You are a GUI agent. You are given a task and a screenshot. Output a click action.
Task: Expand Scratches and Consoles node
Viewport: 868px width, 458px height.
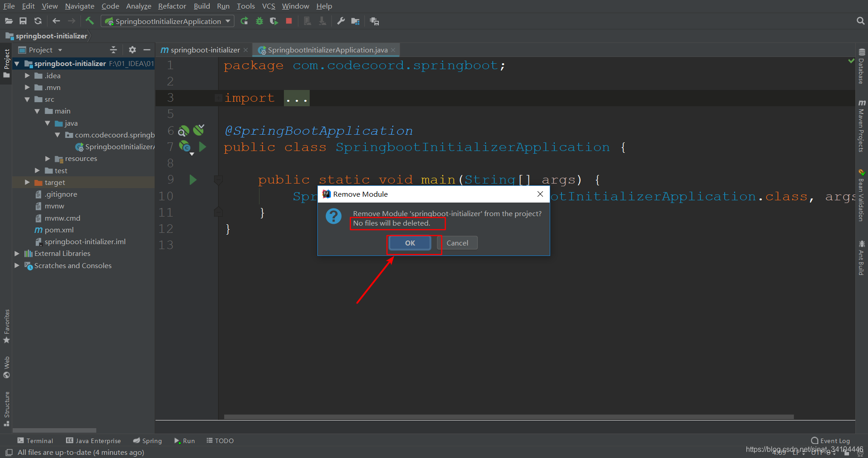click(17, 265)
